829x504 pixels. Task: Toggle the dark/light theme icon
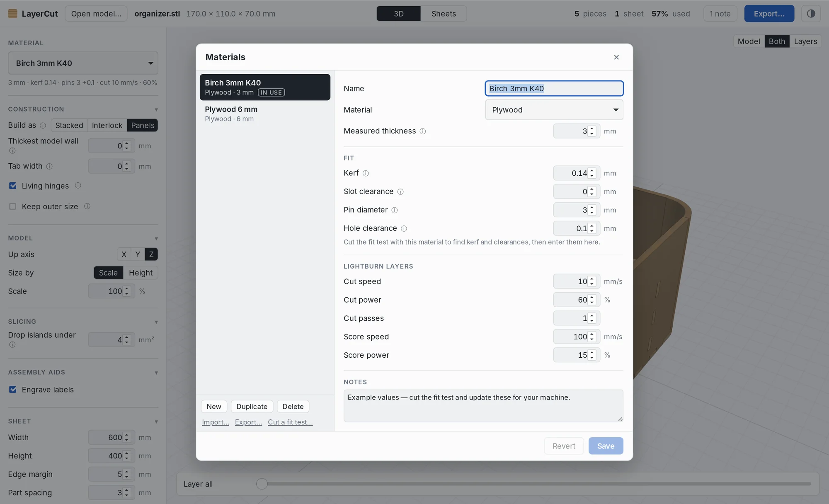click(811, 14)
